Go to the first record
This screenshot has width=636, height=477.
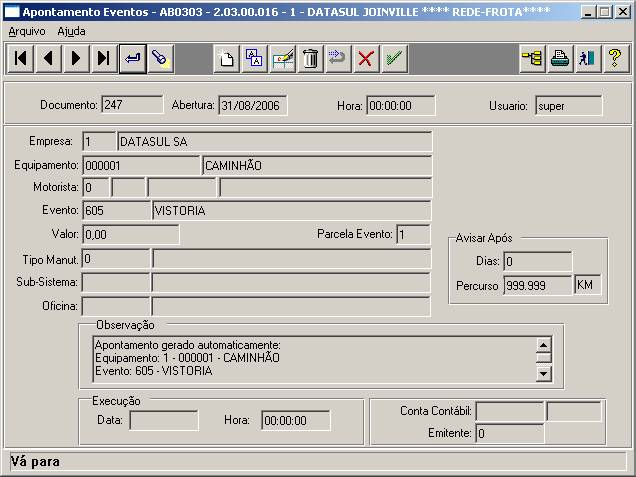[x=20, y=58]
